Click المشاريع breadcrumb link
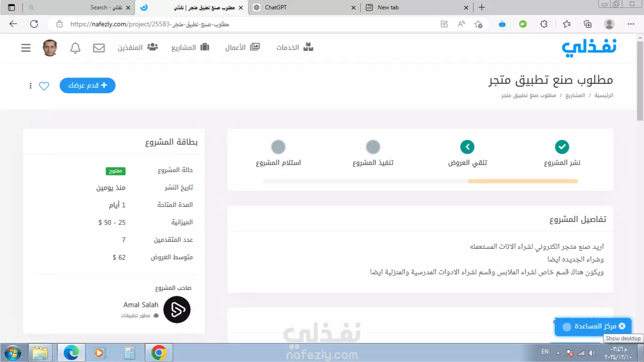The image size is (644, 362). [x=575, y=95]
